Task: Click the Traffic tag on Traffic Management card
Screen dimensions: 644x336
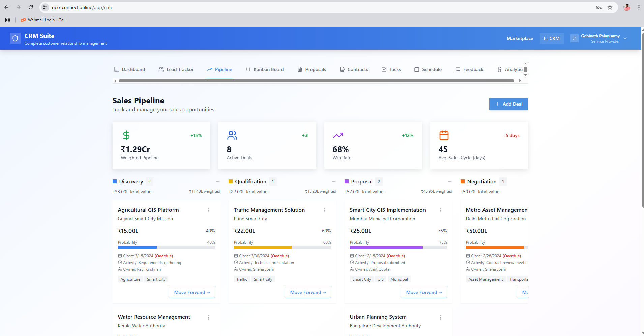Action: (242, 279)
